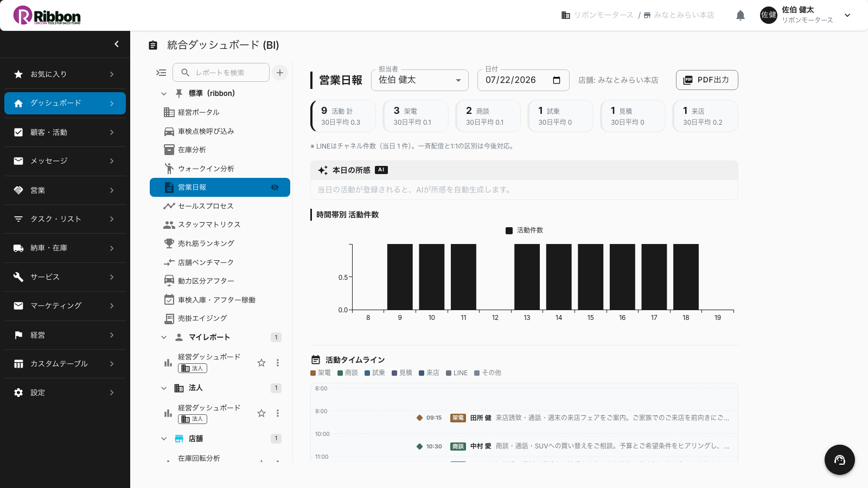Favorite 経営ダッシュボード under マイレポート

(x=261, y=363)
